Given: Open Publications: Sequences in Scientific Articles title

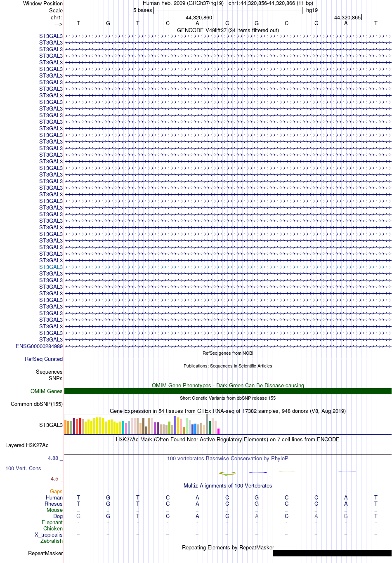Looking at the screenshot, I should click(x=228, y=366).
